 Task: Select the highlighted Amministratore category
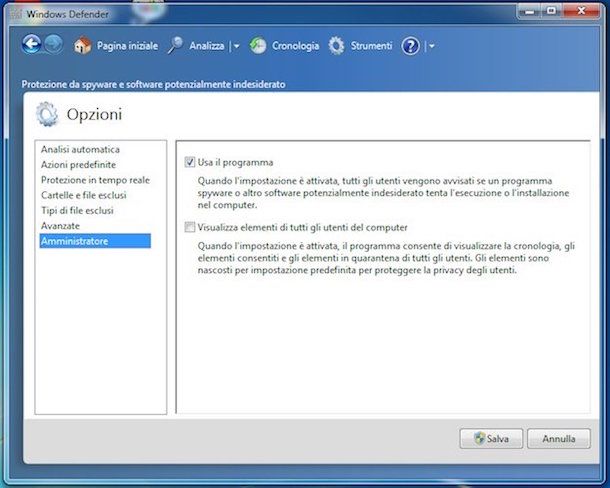(x=95, y=241)
